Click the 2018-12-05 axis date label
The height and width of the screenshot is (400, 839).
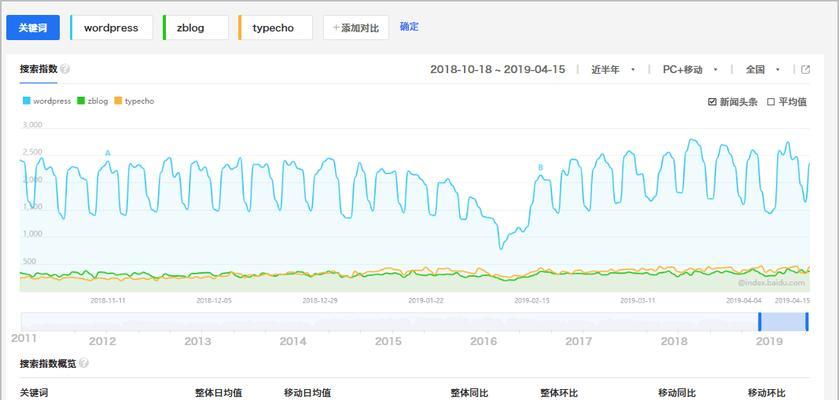coord(214,301)
